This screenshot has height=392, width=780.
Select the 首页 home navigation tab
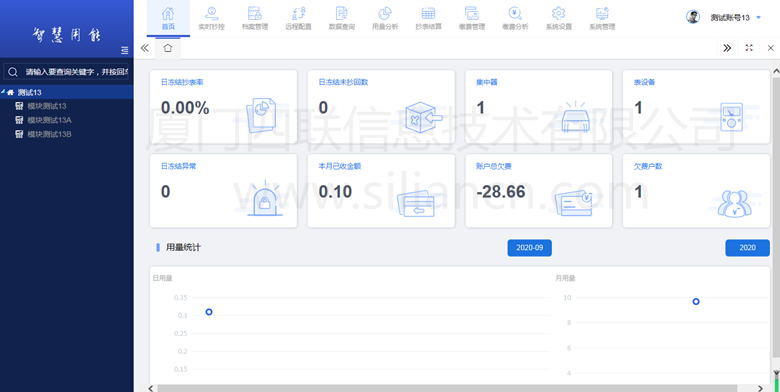coord(168,18)
